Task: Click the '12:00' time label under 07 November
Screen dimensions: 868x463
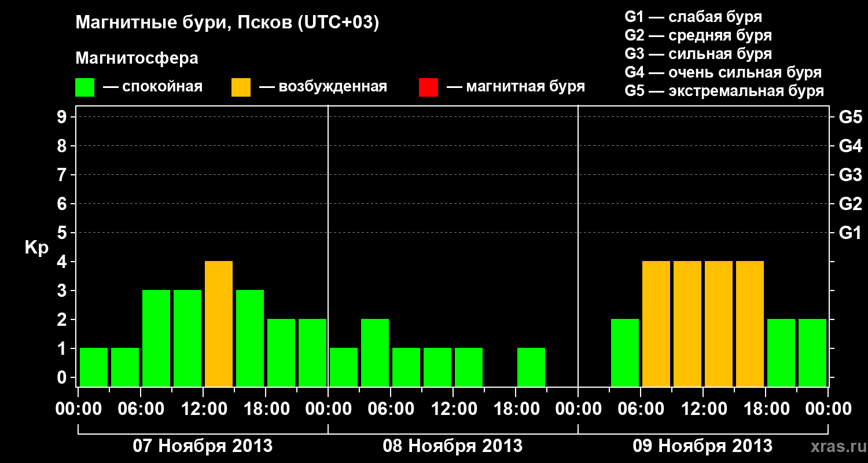Action: pos(204,409)
